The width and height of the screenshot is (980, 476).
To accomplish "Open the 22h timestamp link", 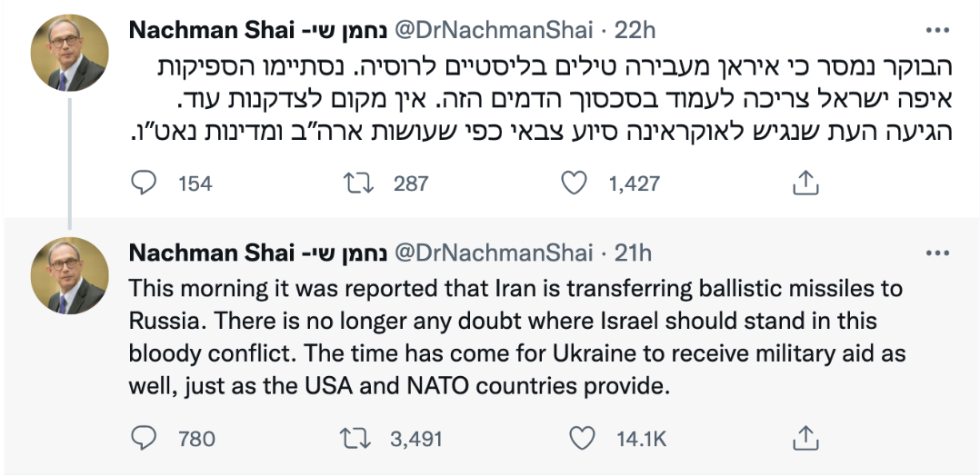I will [635, 29].
